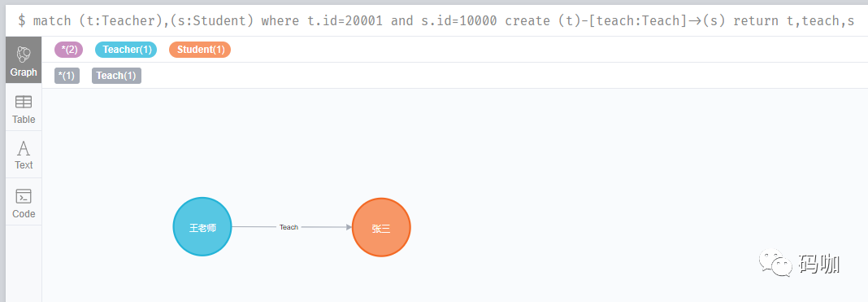868x302 pixels.
Task: Select the orange 张三 student node
Action: pyautogui.click(x=381, y=227)
